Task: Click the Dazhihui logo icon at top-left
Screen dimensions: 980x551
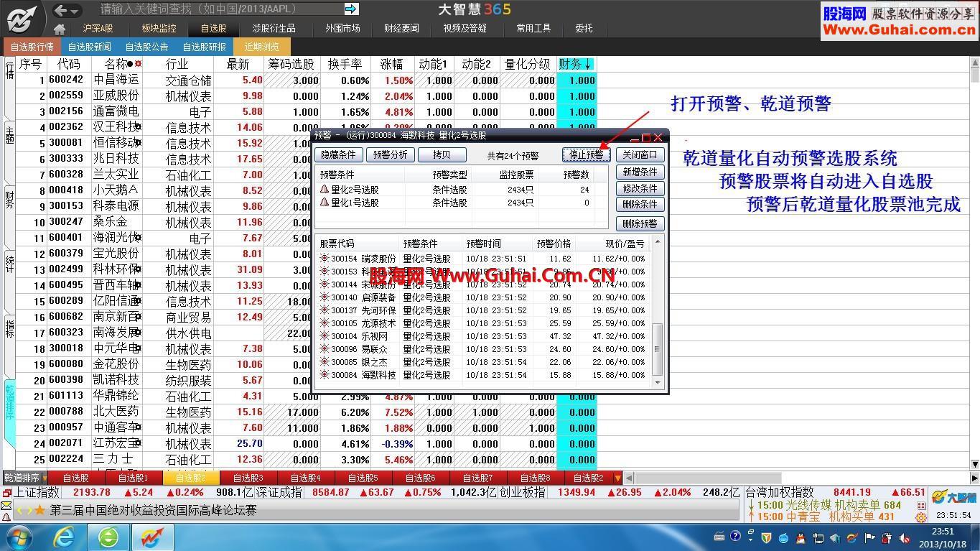Action: coord(22,18)
